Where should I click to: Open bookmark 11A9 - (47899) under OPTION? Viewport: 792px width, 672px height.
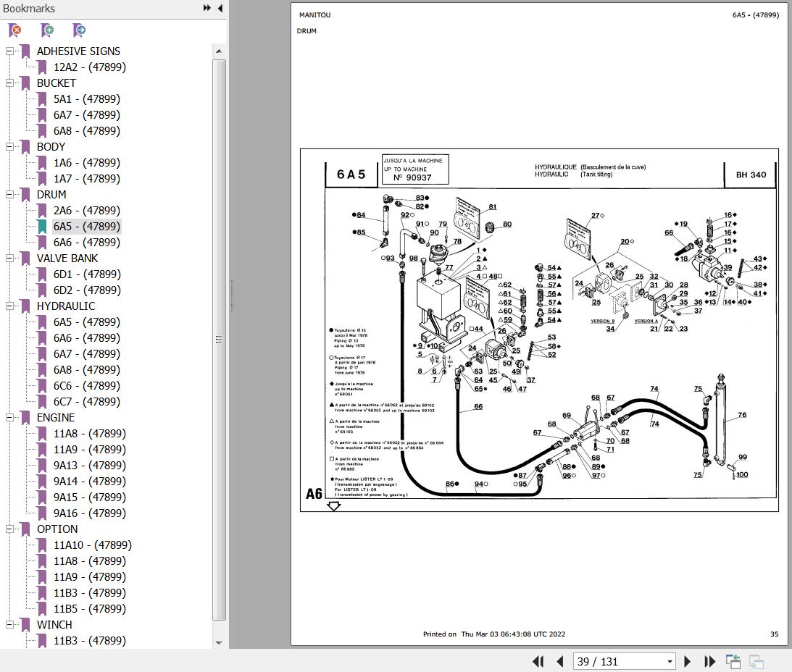89,577
